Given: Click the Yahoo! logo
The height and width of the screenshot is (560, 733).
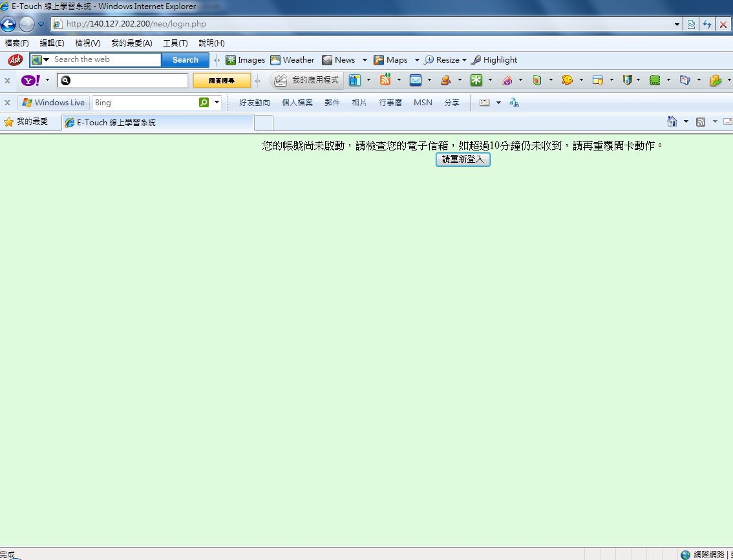Looking at the screenshot, I should (x=31, y=80).
